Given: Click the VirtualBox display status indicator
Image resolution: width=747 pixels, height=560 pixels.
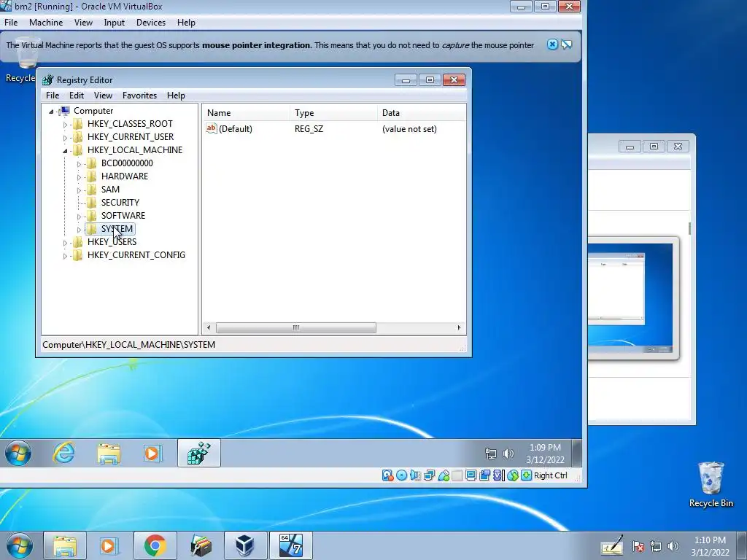Looking at the screenshot, I should [471, 475].
